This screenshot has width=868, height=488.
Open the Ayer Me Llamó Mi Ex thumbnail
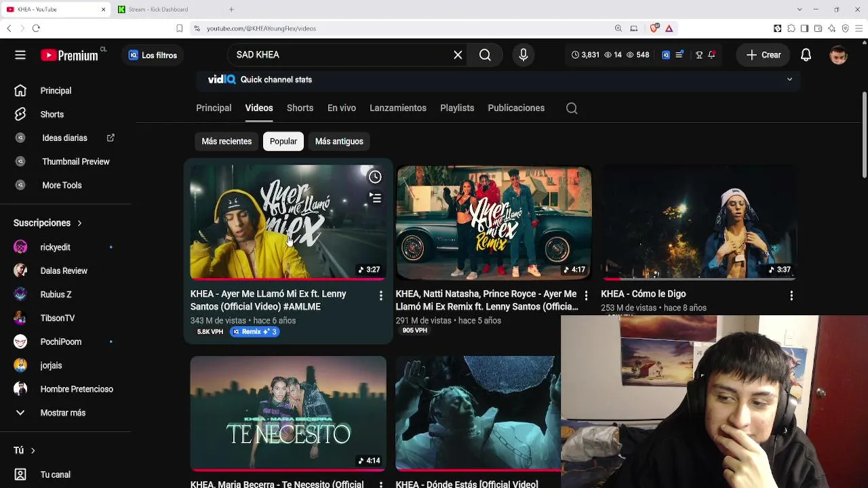pyautogui.click(x=288, y=222)
